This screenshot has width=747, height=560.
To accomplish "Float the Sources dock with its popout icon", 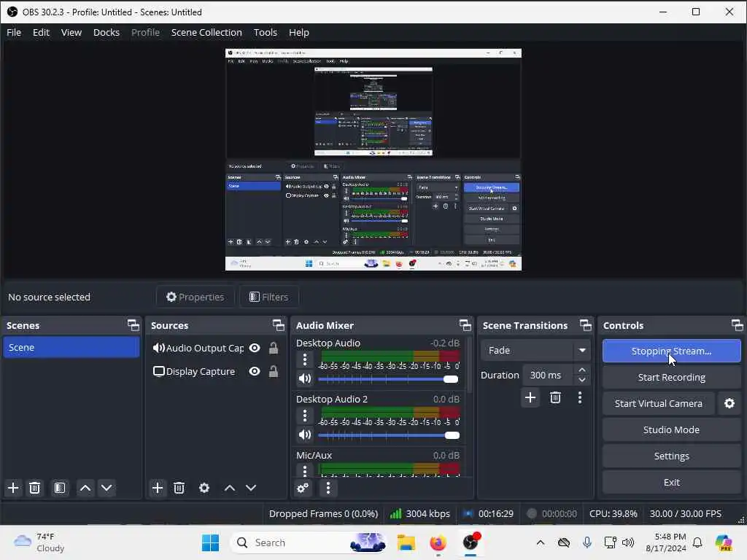I will tap(278, 325).
